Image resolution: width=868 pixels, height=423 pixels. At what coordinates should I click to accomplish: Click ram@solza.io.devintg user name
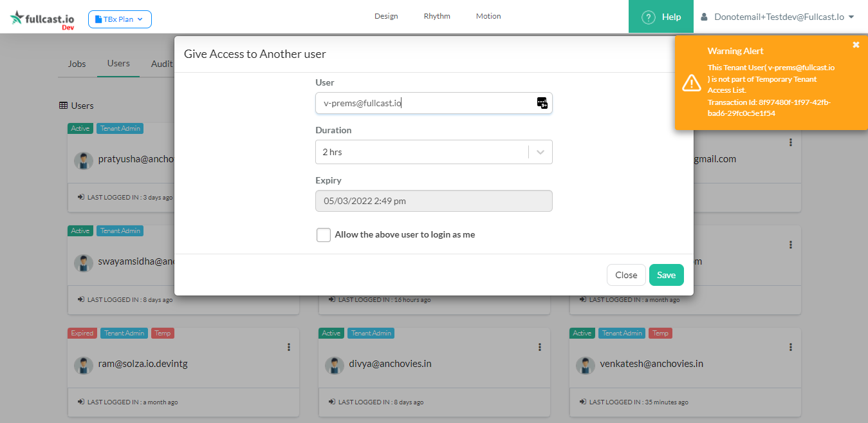(143, 364)
